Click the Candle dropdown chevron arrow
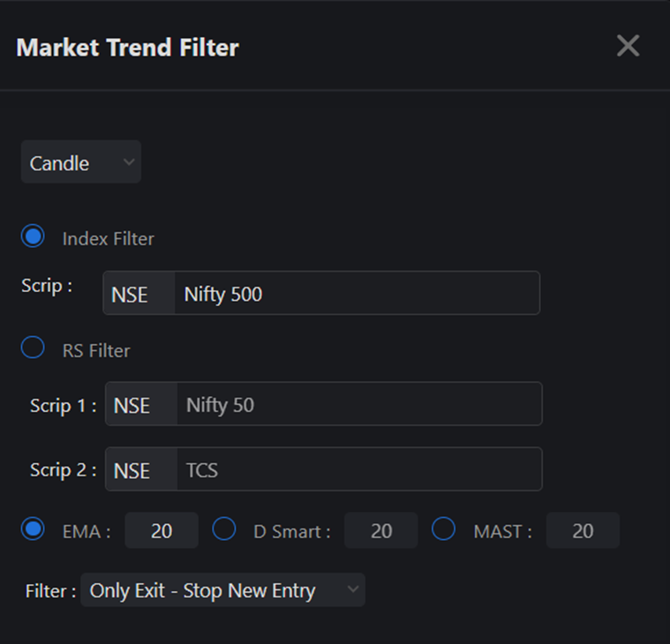The width and height of the screenshot is (670, 644). [x=128, y=162]
